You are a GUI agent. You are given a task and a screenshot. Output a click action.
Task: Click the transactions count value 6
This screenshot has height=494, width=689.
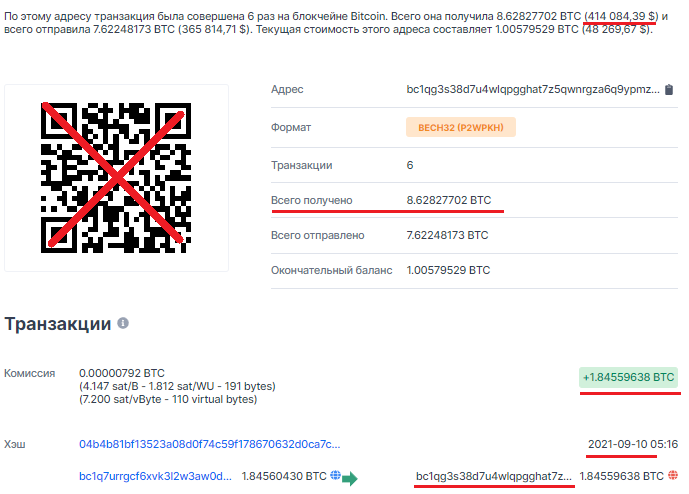(410, 165)
